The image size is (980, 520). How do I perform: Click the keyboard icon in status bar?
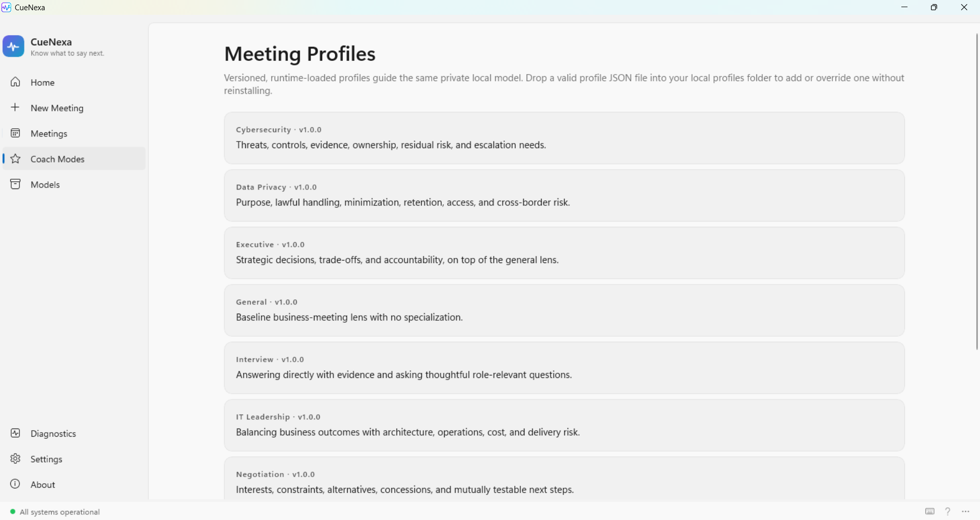tap(930, 511)
